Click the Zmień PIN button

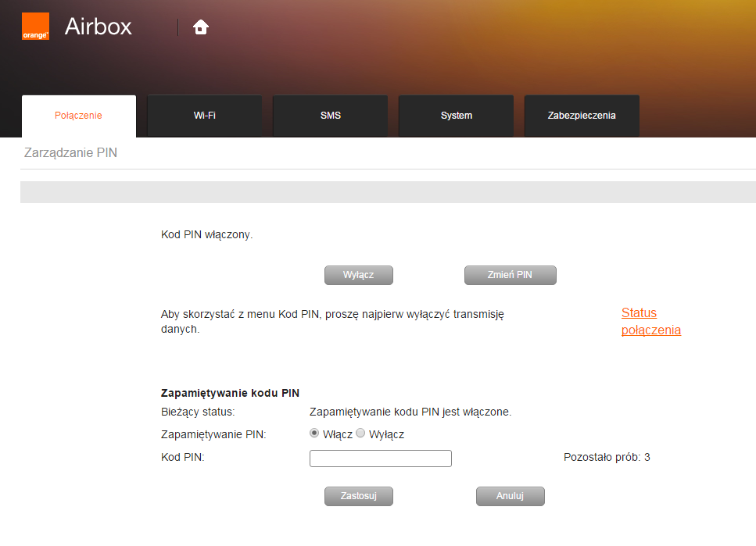pyautogui.click(x=510, y=275)
